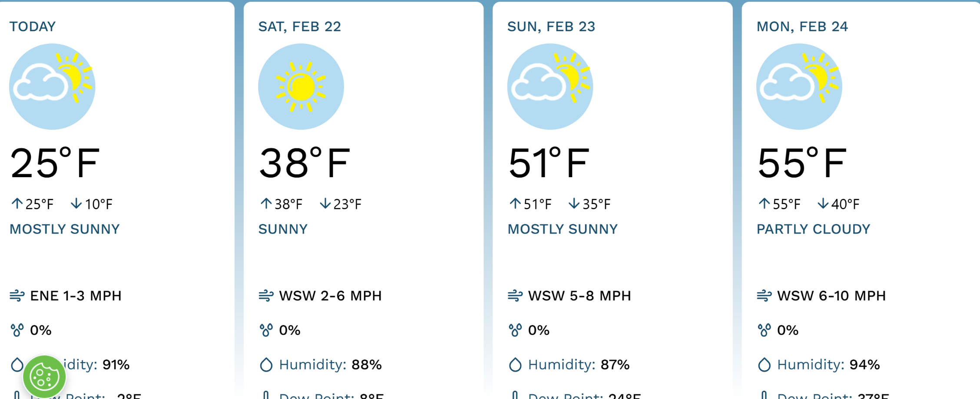
Task: Click the down arrow beside 35°F low
Action: tap(574, 203)
